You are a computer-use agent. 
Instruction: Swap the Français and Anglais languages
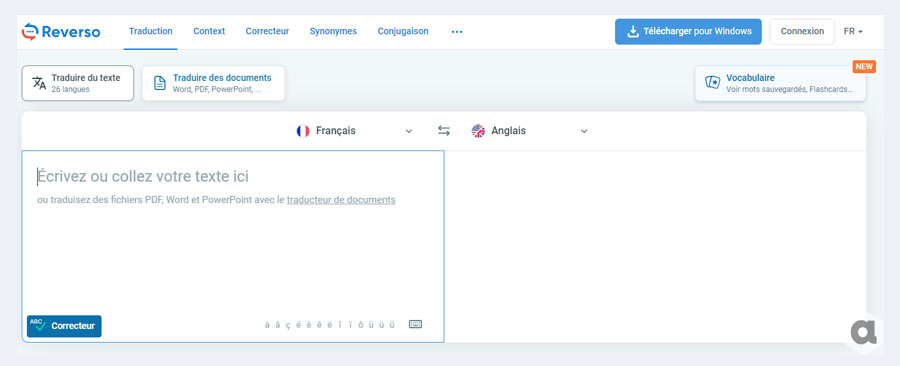444,131
